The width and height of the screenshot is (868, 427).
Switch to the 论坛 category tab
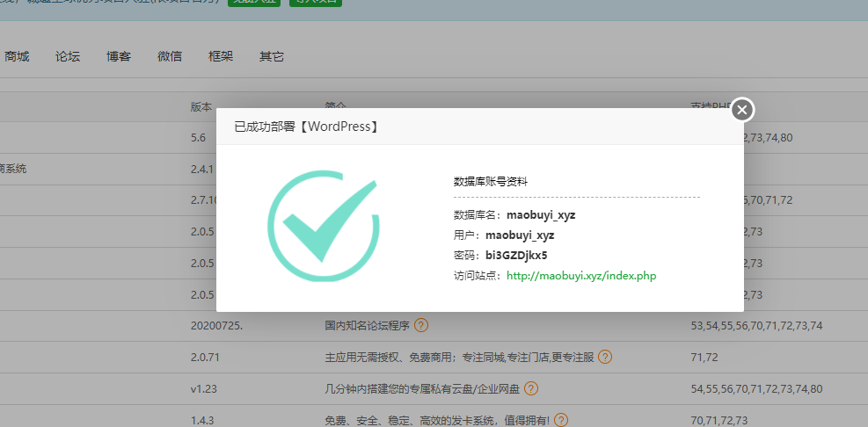68,56
